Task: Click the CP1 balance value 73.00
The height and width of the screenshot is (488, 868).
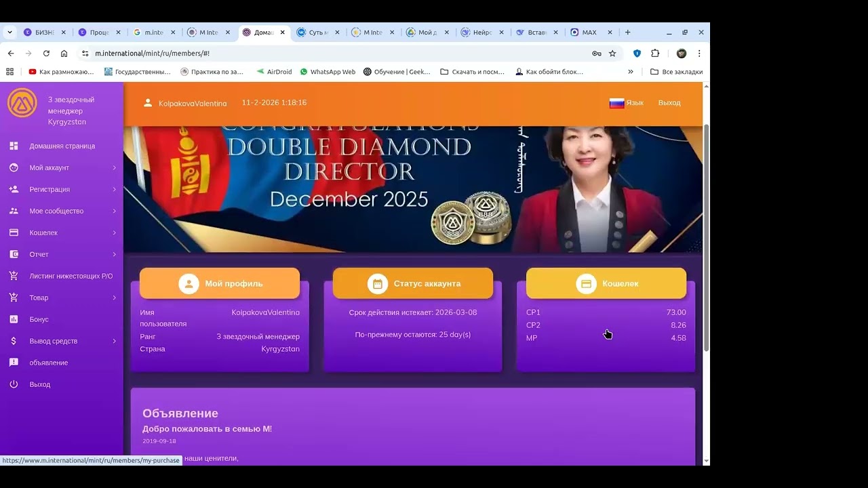Action: (676, 312)
